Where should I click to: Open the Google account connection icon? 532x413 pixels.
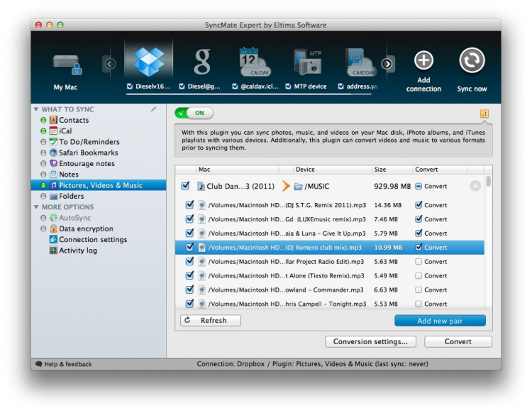pos(202,62)
